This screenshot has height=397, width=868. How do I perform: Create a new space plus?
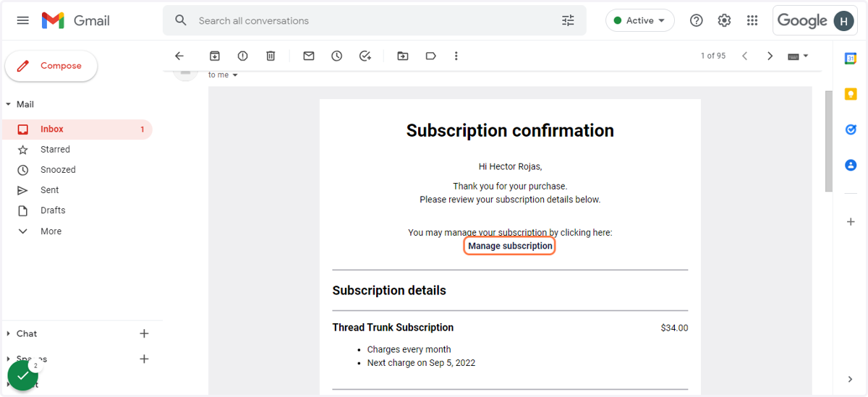pyautogui.click(x=144, y=359)
